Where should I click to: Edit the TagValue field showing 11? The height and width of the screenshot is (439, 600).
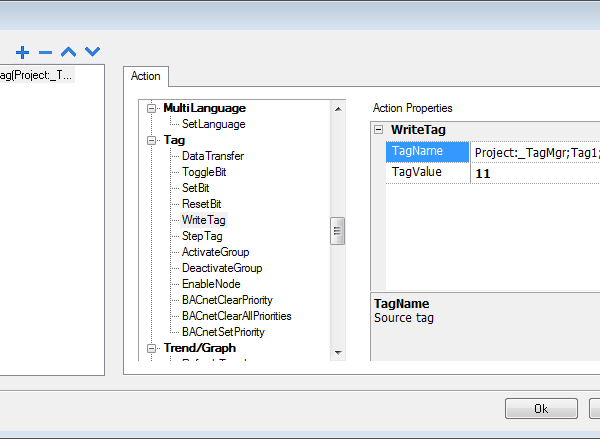tap(535, 173)
